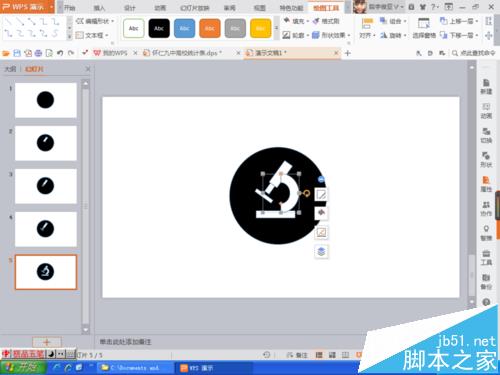Open the 组合 group dropdown
This screenshot has height=375, width=500.
[393, 21]
